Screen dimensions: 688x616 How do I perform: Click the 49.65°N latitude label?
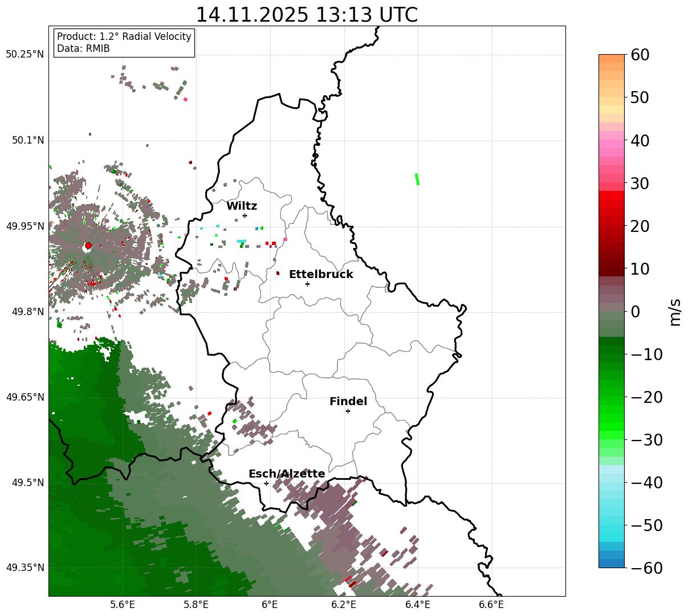[25, 397]
